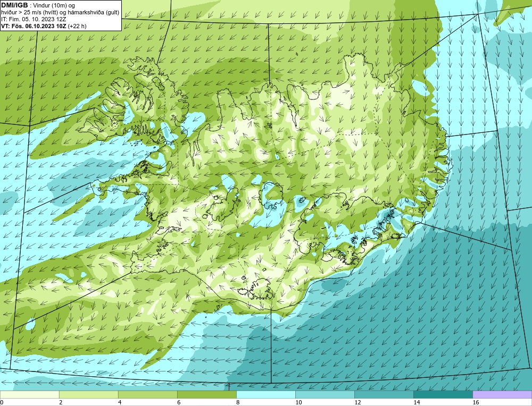Click the 4–6 m/s green legend swatch
Viewport: 532px width, 406px height.
coord(147,394)
